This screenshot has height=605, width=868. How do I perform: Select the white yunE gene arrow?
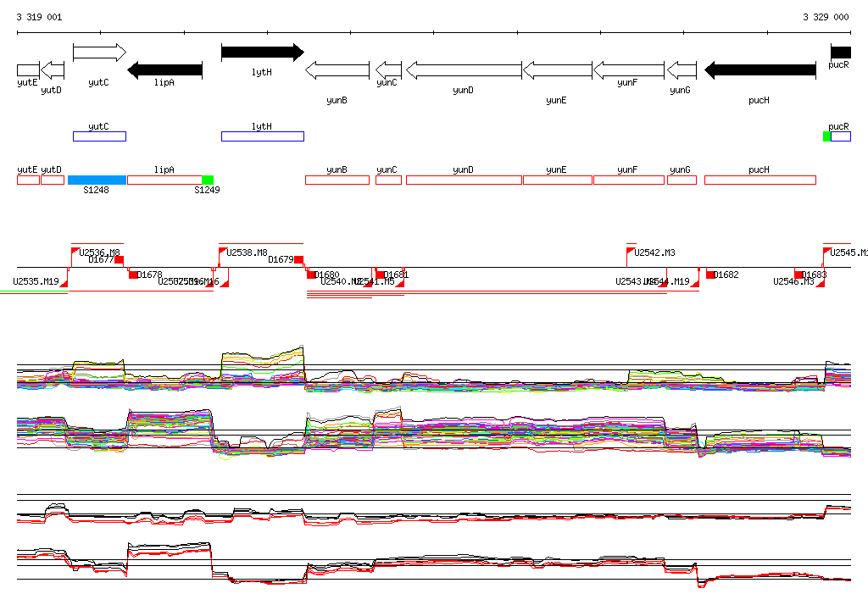[x=557, y=69]
